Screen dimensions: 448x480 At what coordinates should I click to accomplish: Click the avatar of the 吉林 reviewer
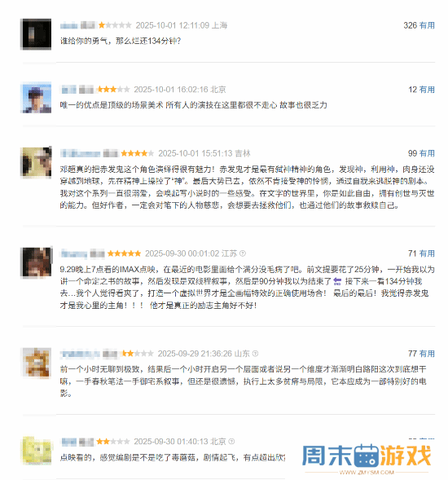[x=36, y=162]
